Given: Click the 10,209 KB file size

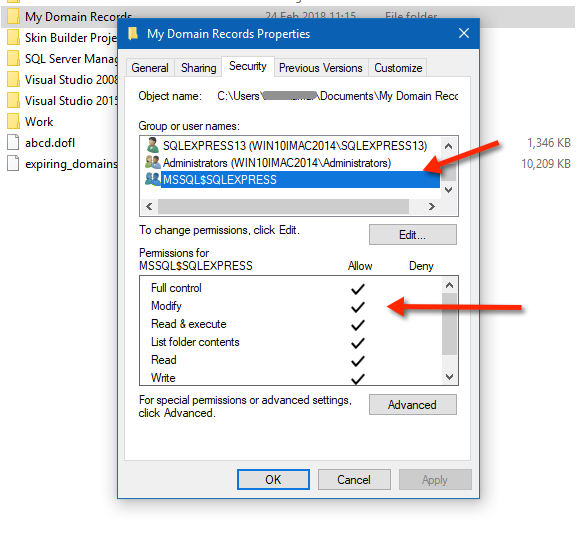Looking at the screenshot, I should click(x=546, y=164).
